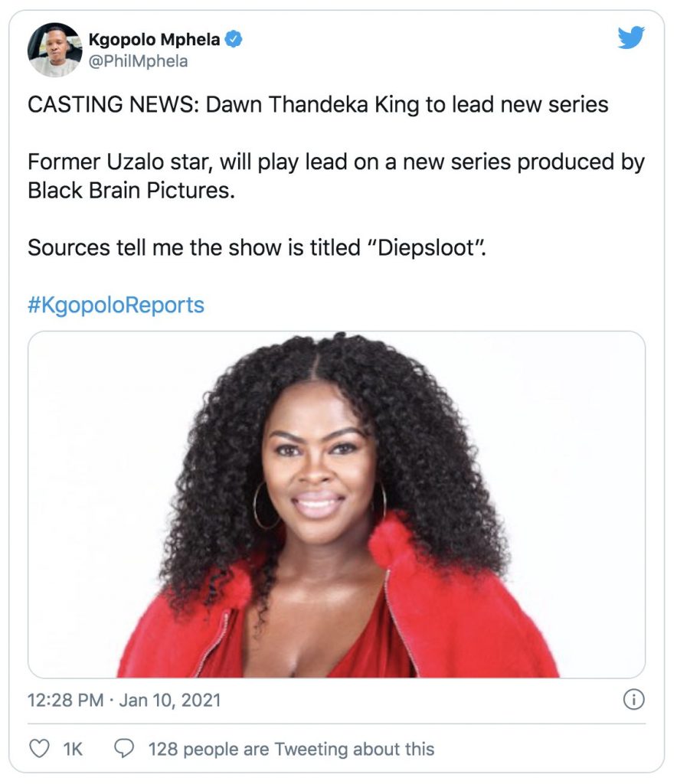The height and width of the screenshot is (784, 677).
Task: Click the Twitter bird logo
Action: coord(631,38)
